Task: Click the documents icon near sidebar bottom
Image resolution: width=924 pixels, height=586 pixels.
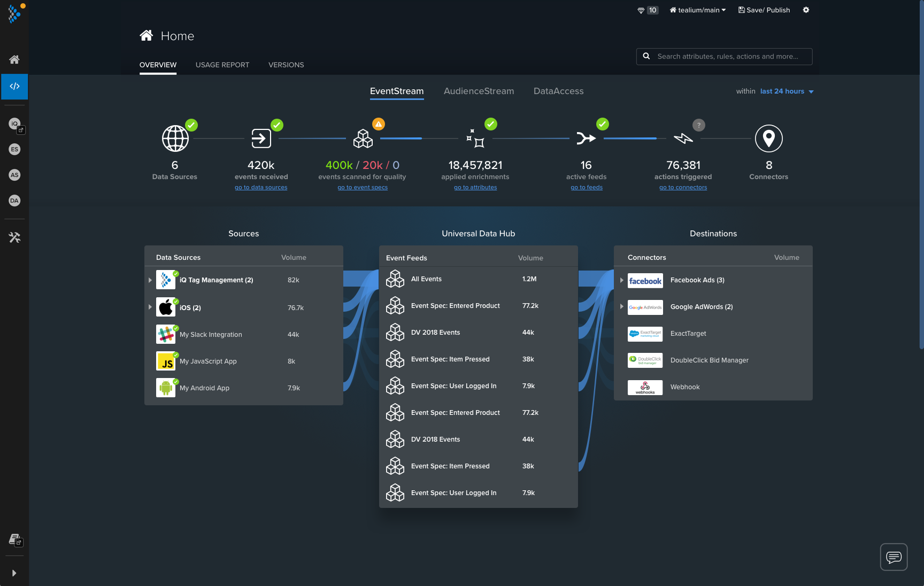Action: [15, 539]
